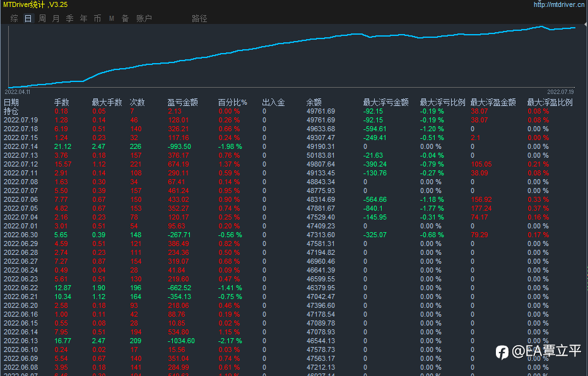Click the 盈亏金额 column header
Screen dimensions: 588x376
click(182, 102)
